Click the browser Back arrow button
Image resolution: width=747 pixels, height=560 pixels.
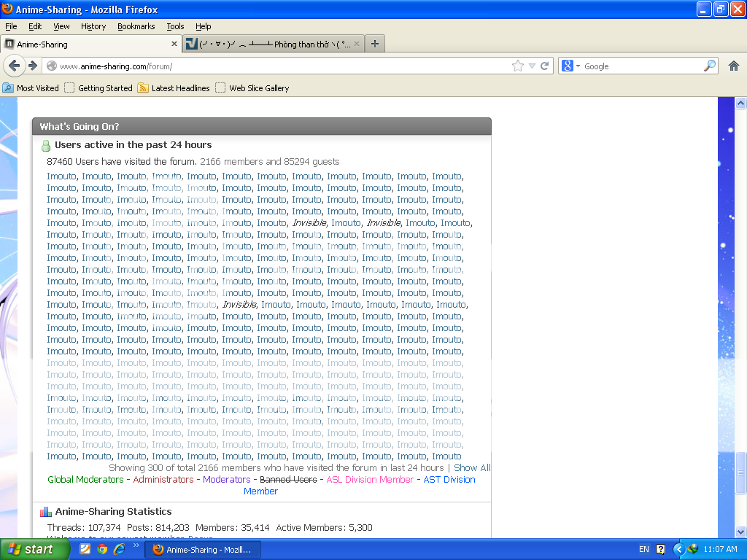[x=14, y=66]
